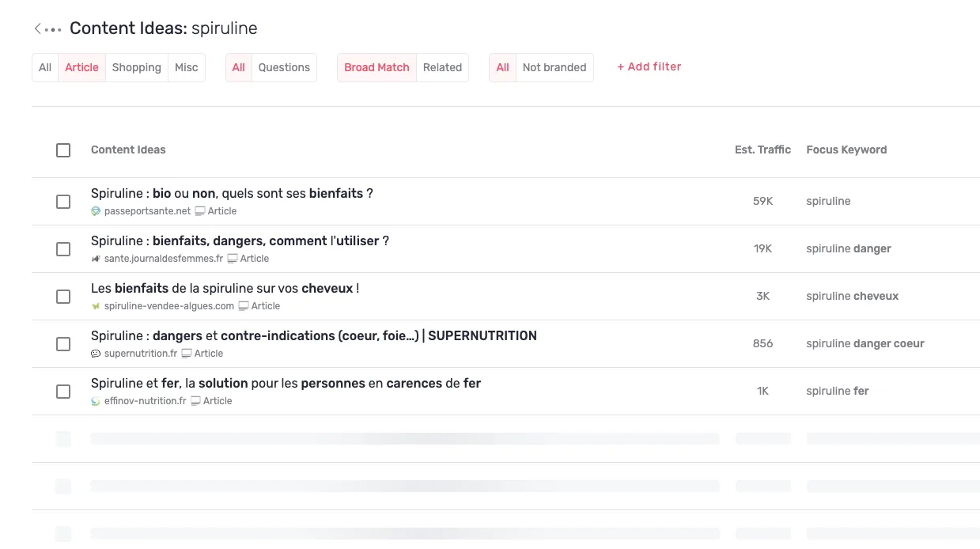The image size is (980, 549).
Task: Check the box for 'carences de fer' idea
Action: tap(63, 392)
